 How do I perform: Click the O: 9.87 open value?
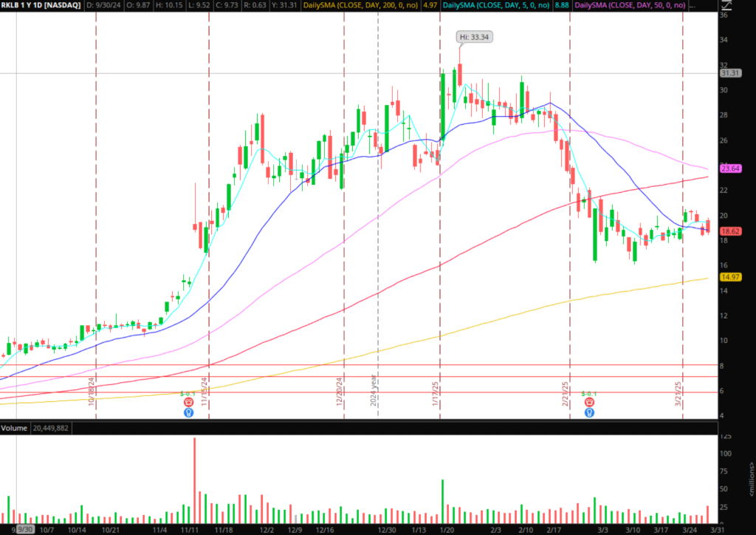point(138,5)
